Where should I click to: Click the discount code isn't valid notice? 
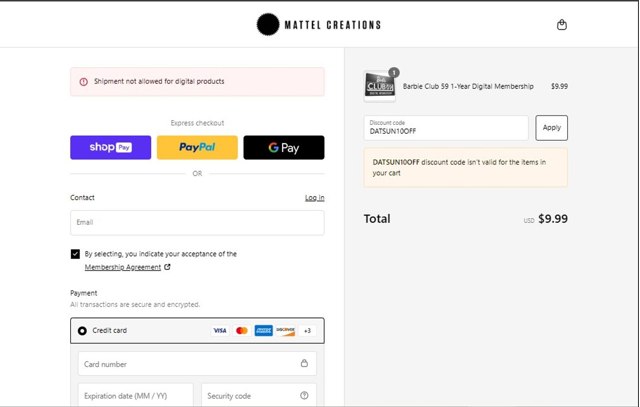465,167
